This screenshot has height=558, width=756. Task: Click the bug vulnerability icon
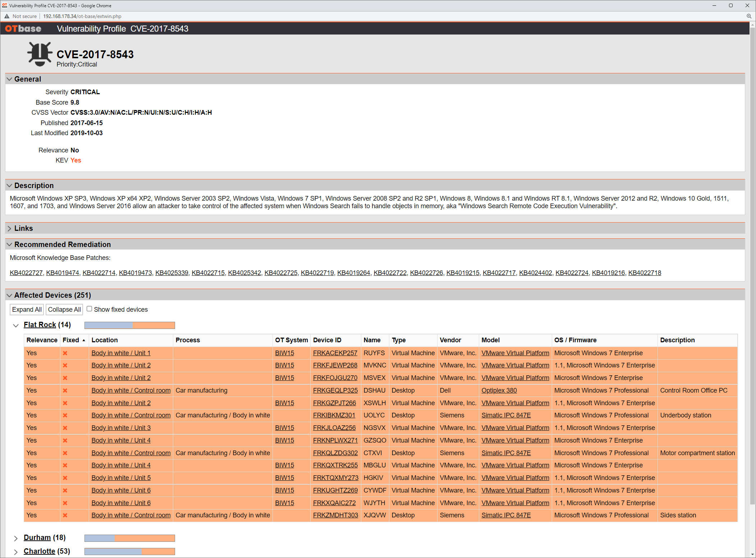(40, 54)
